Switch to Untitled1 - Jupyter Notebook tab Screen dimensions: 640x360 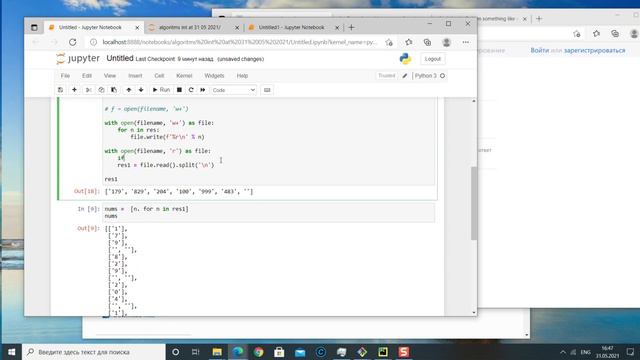[x=291, y=27]
